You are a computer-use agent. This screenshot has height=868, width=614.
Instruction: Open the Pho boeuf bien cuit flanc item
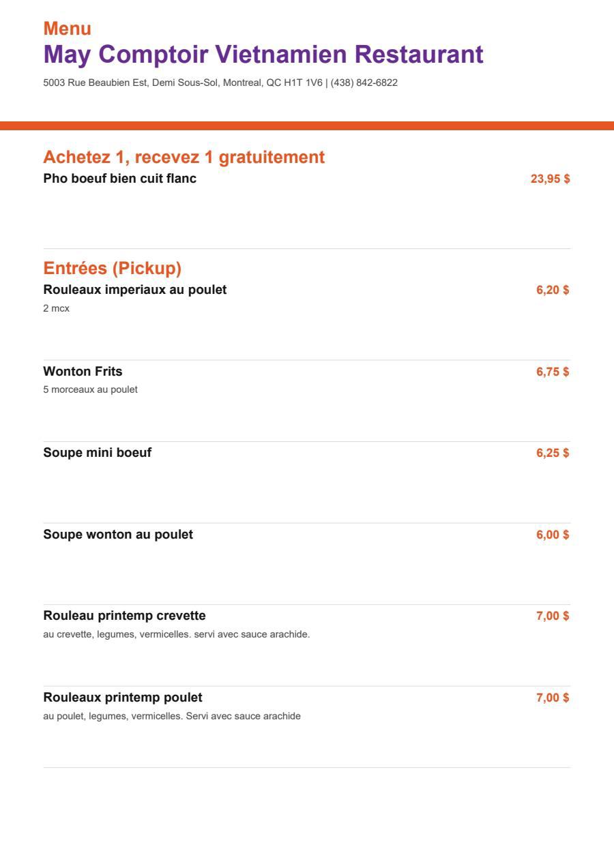pyautogui.click(x=120, y=179)
